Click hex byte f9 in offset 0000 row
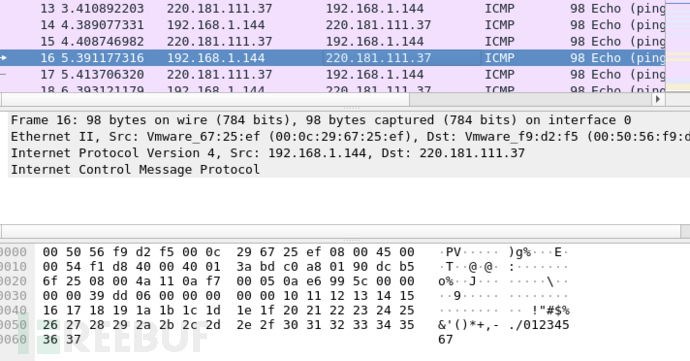 pyautogui.click(x=120, y=252)
